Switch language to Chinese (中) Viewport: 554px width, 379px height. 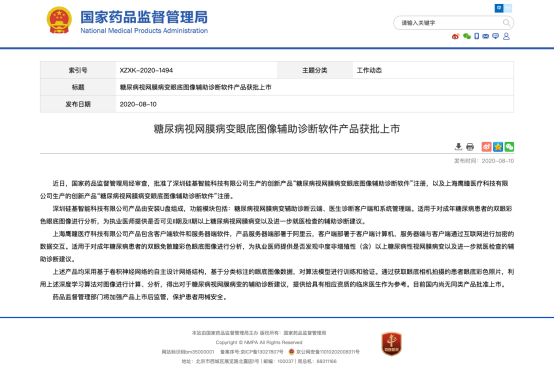pos(499,8)
